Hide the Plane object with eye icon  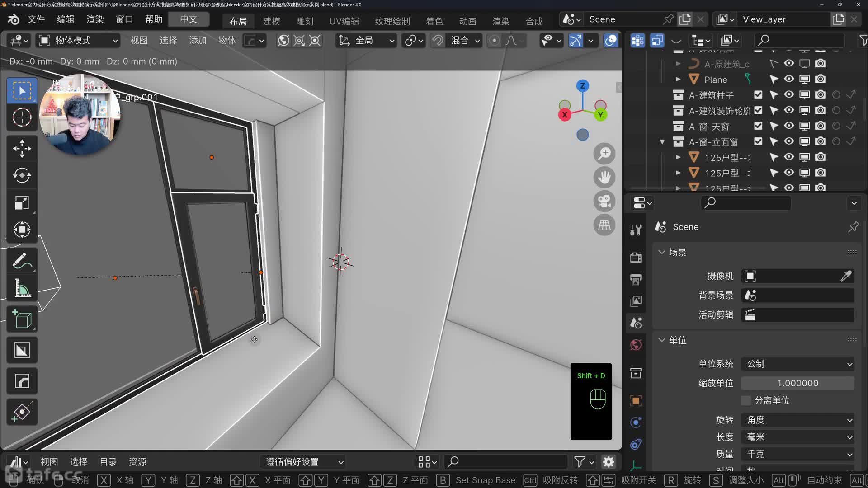pos(789,79)
